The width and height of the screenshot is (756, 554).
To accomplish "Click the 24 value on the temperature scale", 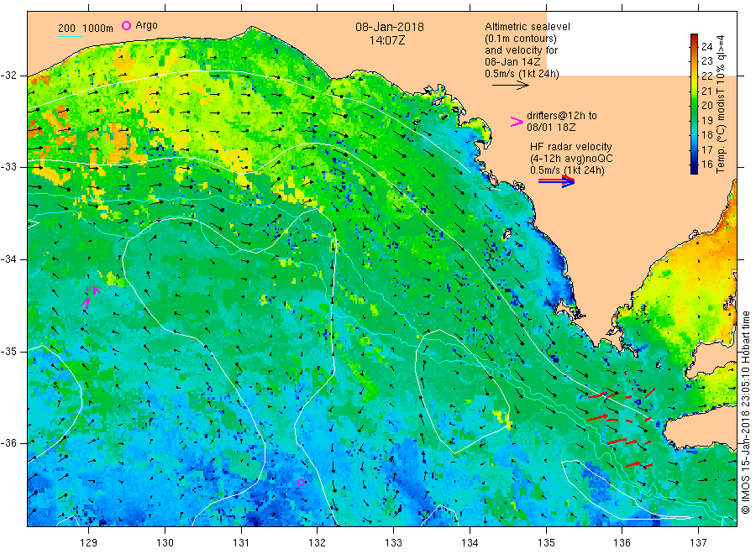I will point(706,47).
